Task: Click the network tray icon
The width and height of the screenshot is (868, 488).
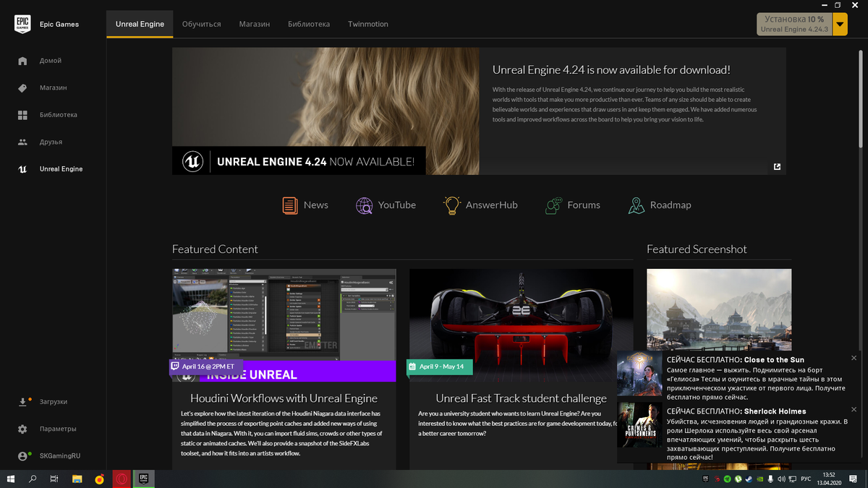Action: (x=792, y=479)
